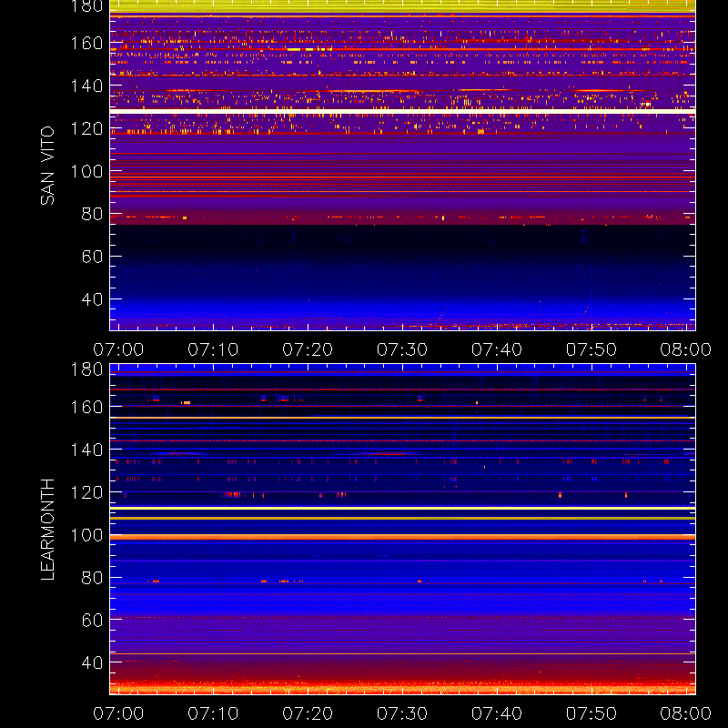Click 08:00 under the San Vito spectrogram
This screenshot has width=728, height=728.
pos(686,349)
